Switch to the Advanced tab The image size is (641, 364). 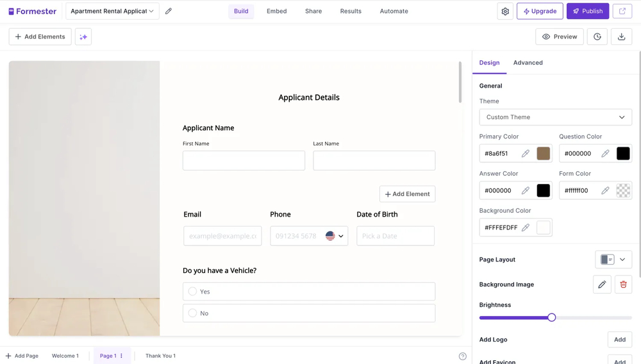[528, 63]
